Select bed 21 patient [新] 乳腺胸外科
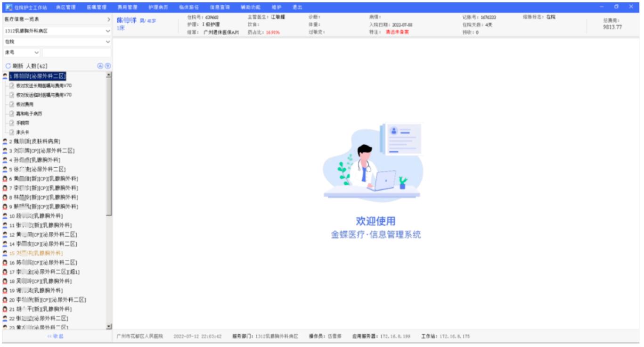The width and height of the screenshot is (644, 347). 41,309
